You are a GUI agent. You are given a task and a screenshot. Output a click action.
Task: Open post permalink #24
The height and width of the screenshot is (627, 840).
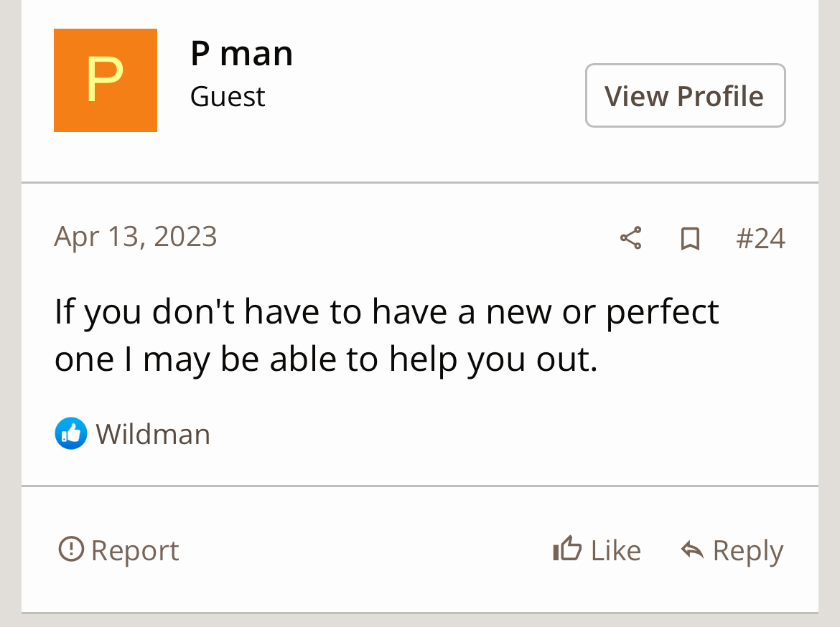[760, 239]
